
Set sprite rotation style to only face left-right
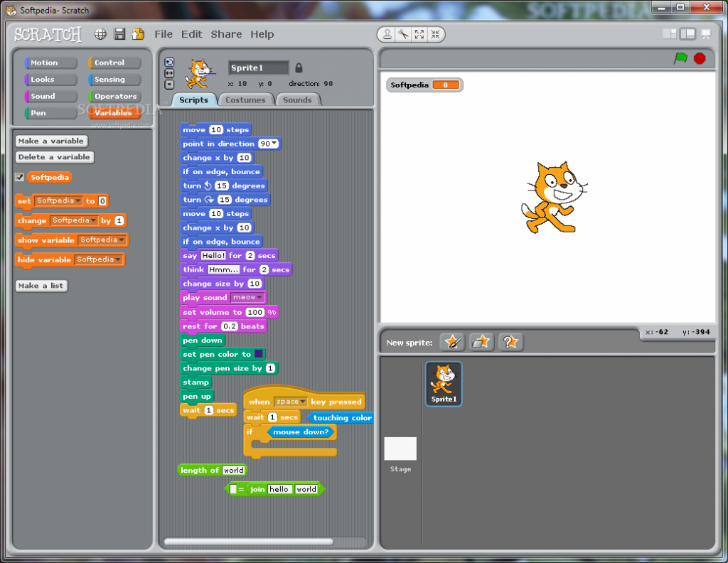pyautogui.click(x=169, y=73)
